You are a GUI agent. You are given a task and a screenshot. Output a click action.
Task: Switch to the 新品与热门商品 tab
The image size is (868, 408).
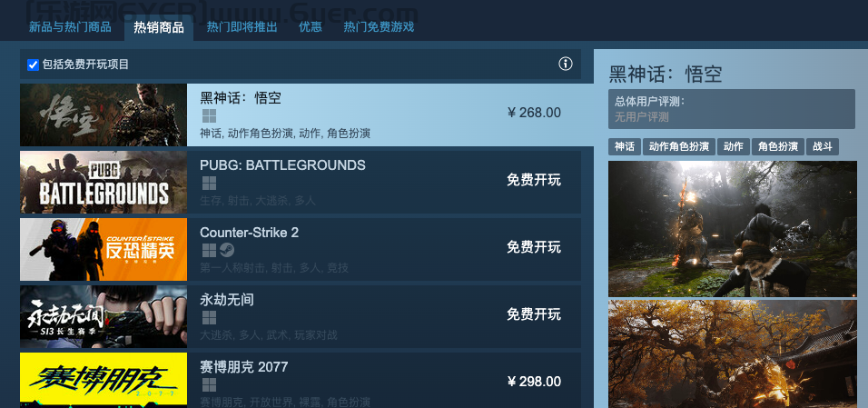pyautogui.click(x=70, y=27)
